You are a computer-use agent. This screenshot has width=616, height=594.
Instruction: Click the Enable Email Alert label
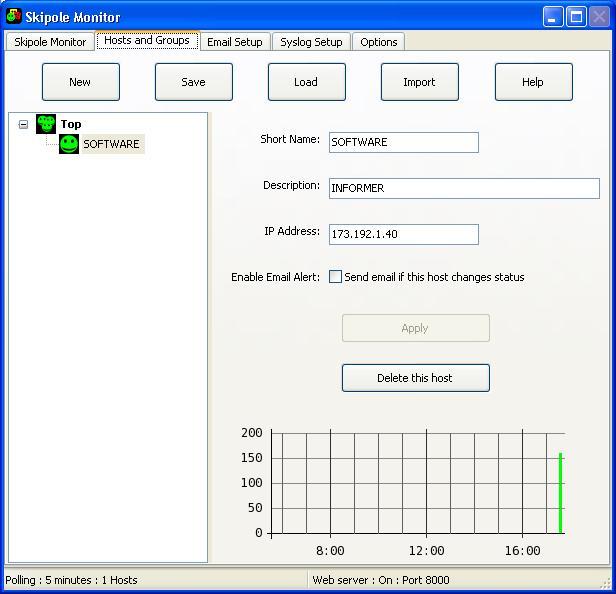point(275,277)
